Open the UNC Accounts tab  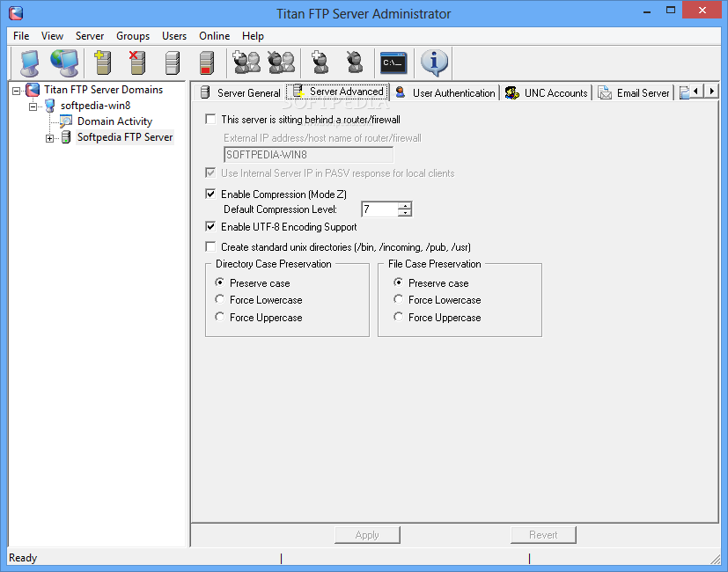pyautogui.click(x=547, y=93)
